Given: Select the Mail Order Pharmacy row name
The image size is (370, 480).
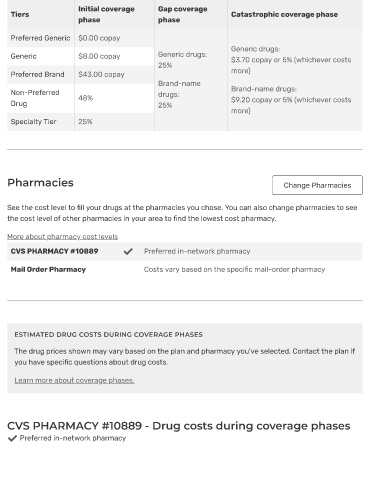Looking at the screenshot, I should (48, 270).
